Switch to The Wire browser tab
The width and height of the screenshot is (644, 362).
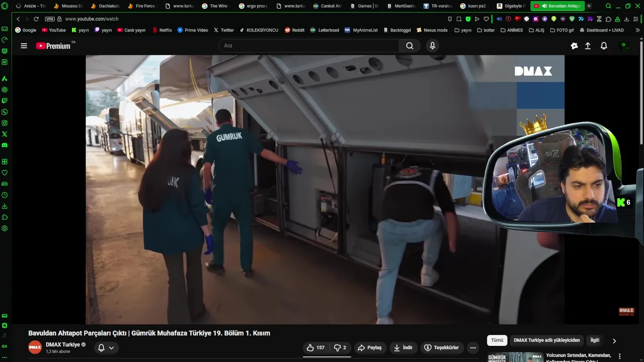(x=216, y=6)
